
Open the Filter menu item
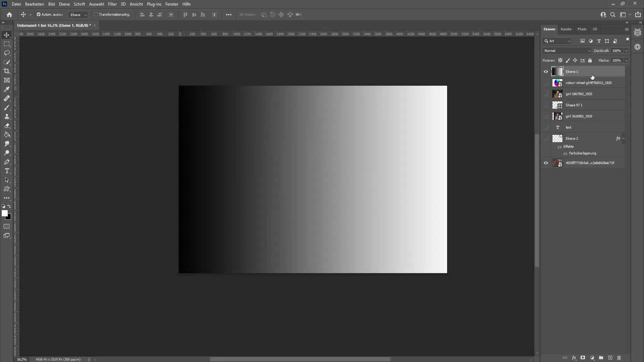pos(112,4)
